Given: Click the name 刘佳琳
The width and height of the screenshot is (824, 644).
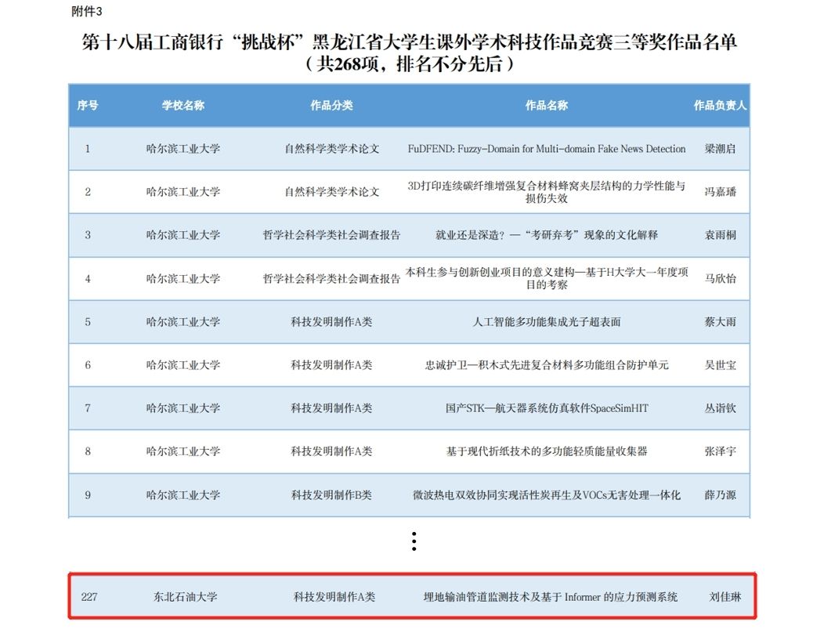Looking at the screenshot, I should pos(725,597).
